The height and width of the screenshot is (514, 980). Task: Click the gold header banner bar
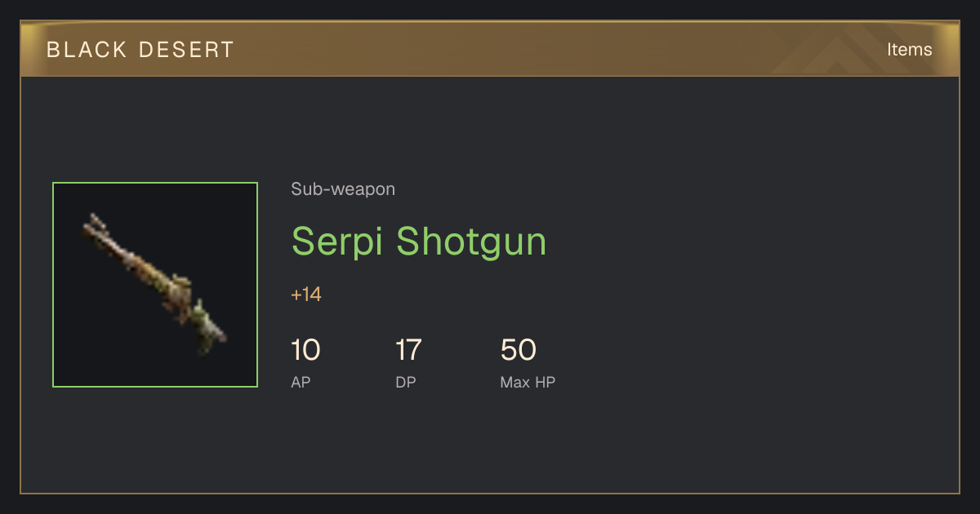point(490,49)
